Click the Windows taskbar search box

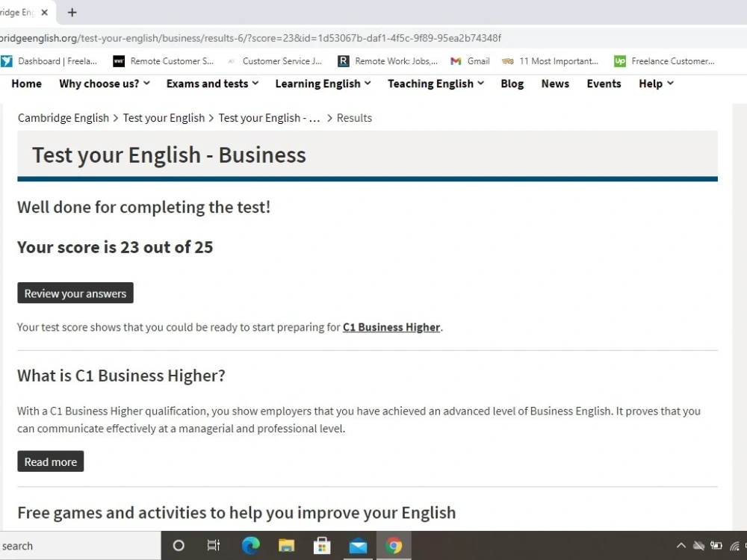(80, 546)
